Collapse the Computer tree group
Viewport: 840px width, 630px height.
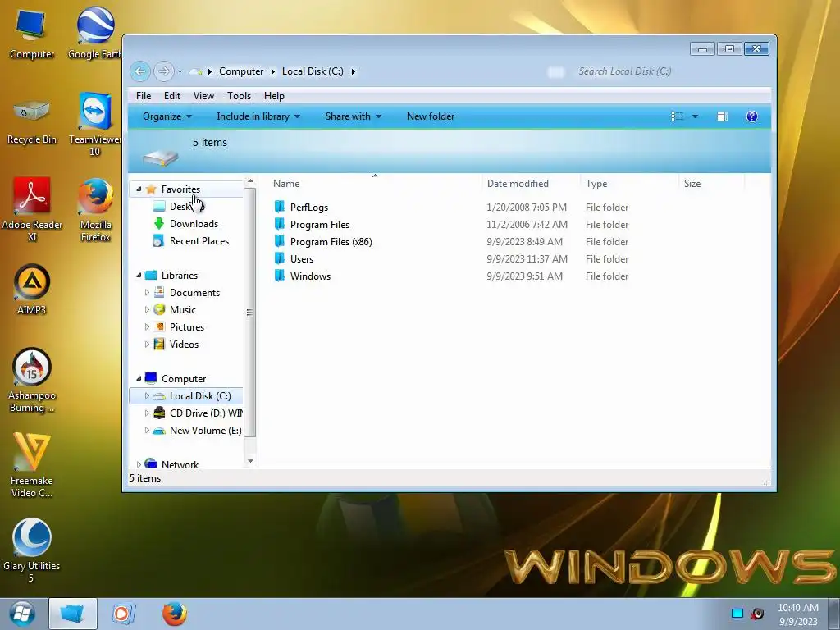pos(139,379)
